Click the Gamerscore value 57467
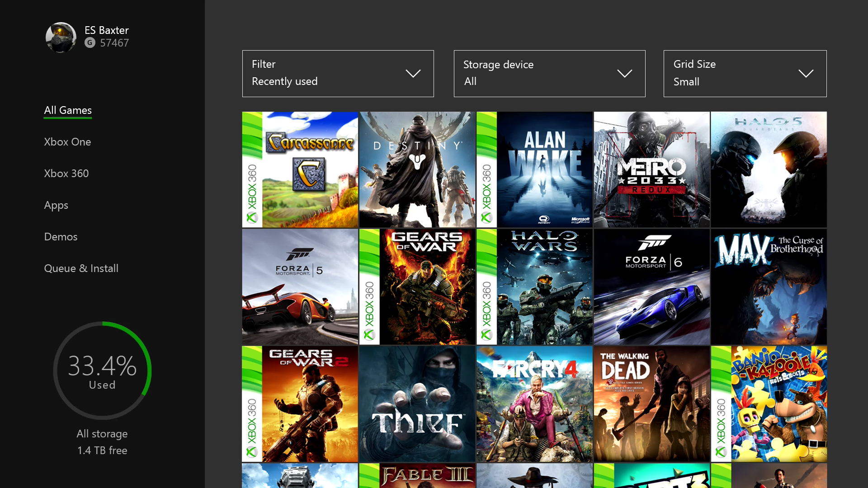 coord(114,43)
